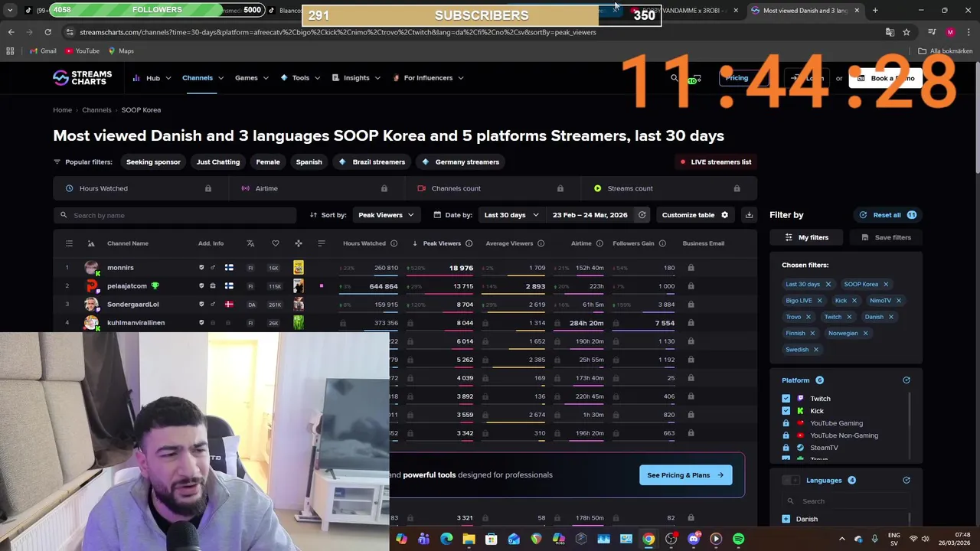Open Microsoft Edge from the taskbar

click(446, 539)
